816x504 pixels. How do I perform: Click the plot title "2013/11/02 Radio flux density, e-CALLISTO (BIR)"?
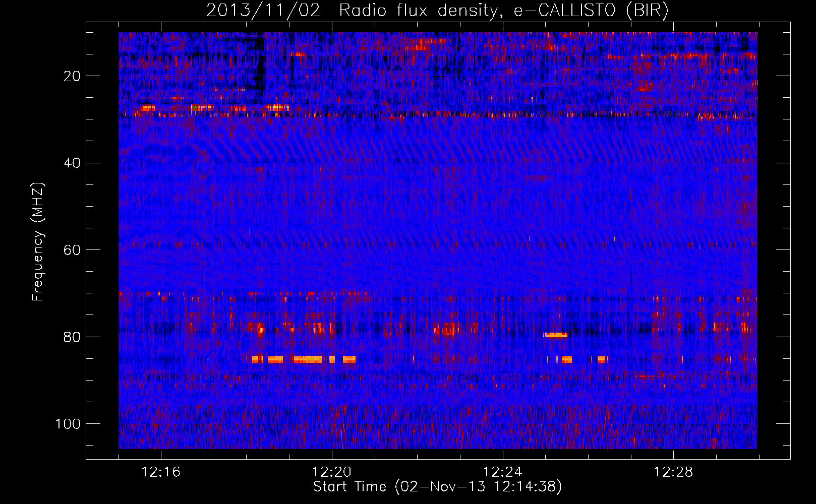(x=437, y=11)
